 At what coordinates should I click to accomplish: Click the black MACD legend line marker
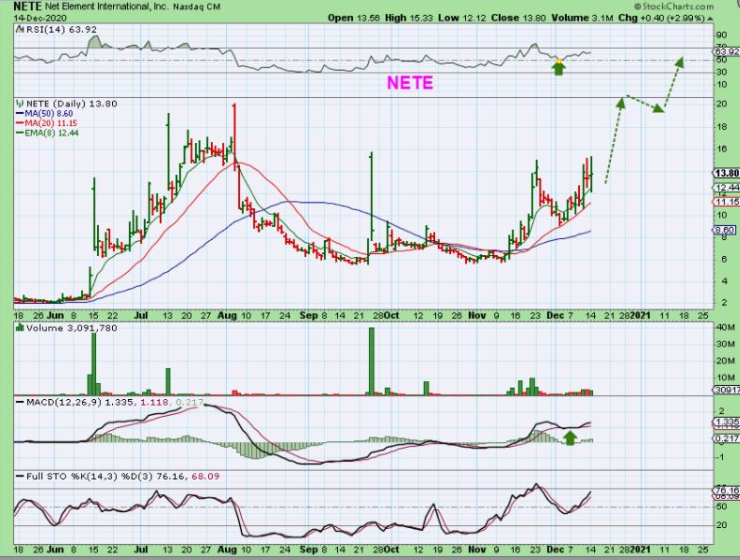[x=20, y=402]
